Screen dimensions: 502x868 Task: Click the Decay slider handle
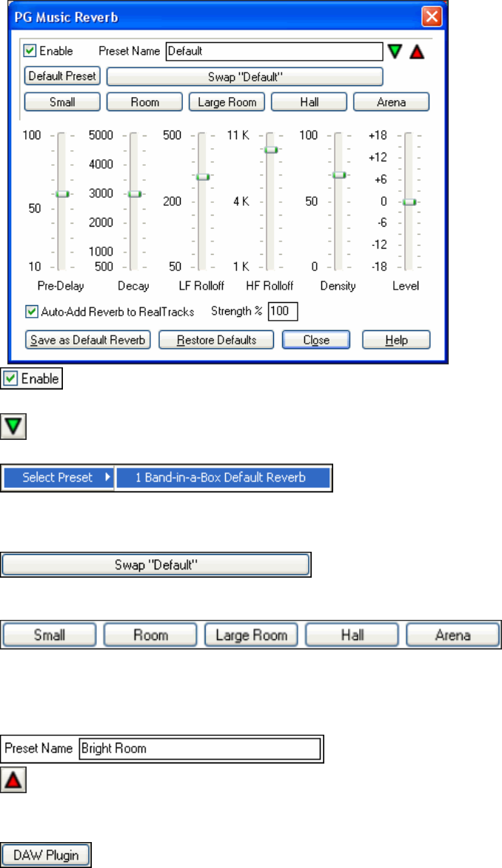(135, 194)
